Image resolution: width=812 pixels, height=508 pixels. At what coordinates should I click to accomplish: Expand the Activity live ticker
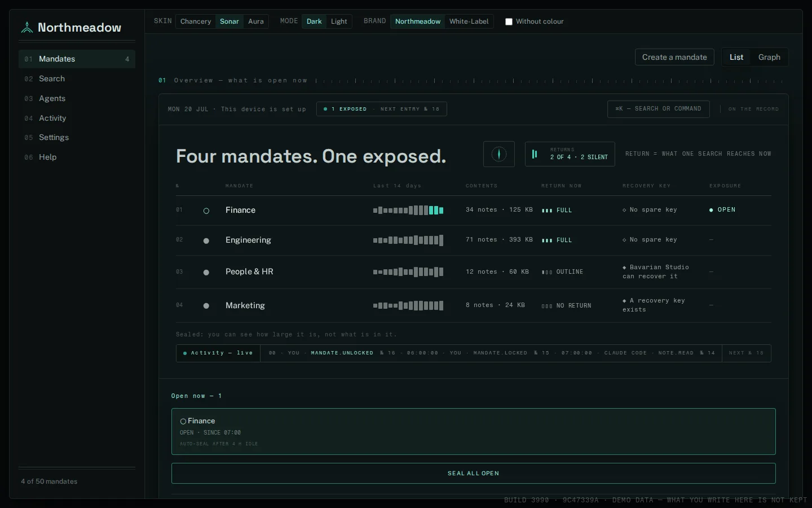pyautogui.click(x=218, y=353)
